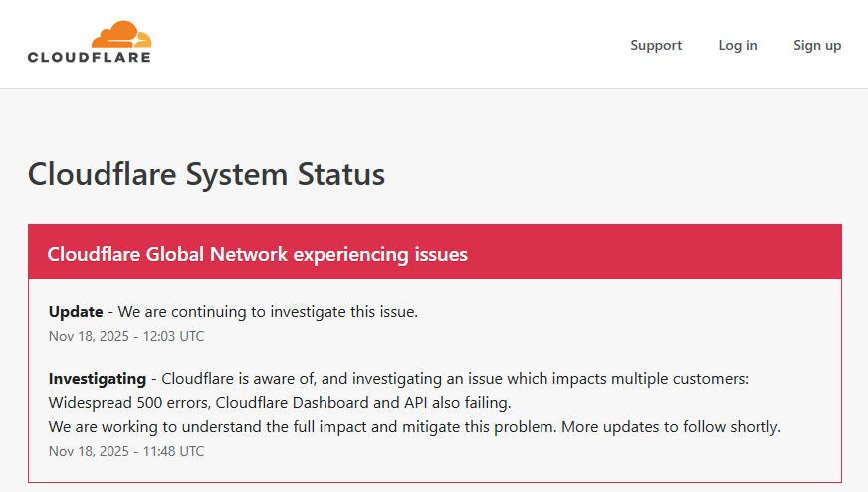The height and width of the screenshot is (492, 868).
Task: Click the bold Update label
Action: [76, 312]
